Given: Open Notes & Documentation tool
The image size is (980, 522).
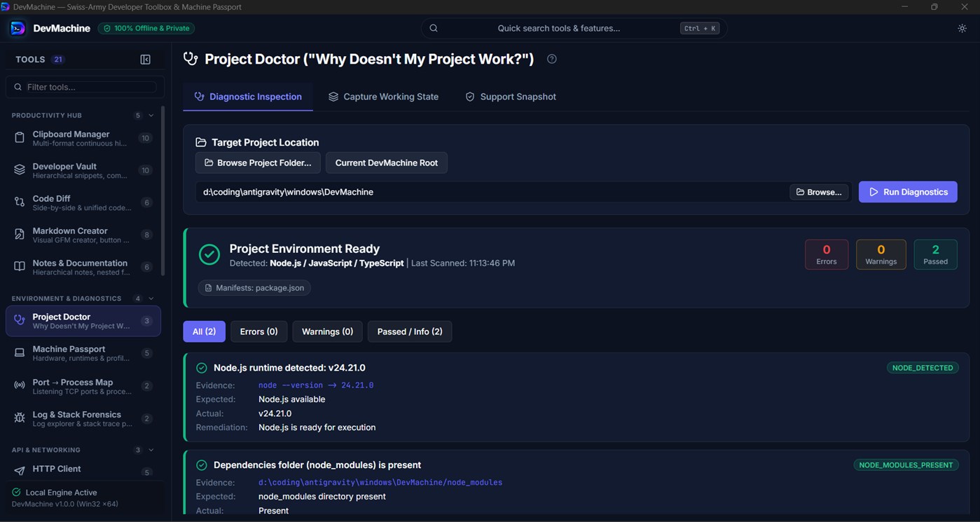Looking at the screenshot, I should tap(83, 267).
